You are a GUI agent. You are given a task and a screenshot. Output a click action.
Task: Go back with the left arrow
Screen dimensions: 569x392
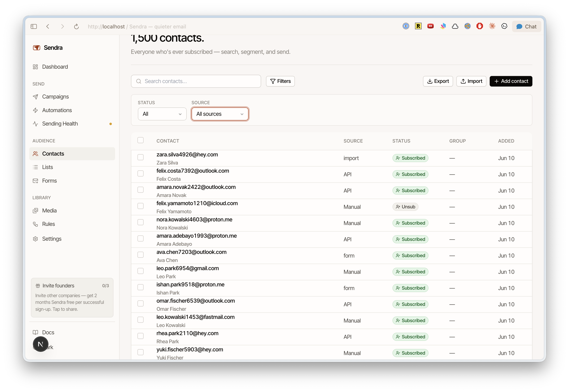(48, 27)
